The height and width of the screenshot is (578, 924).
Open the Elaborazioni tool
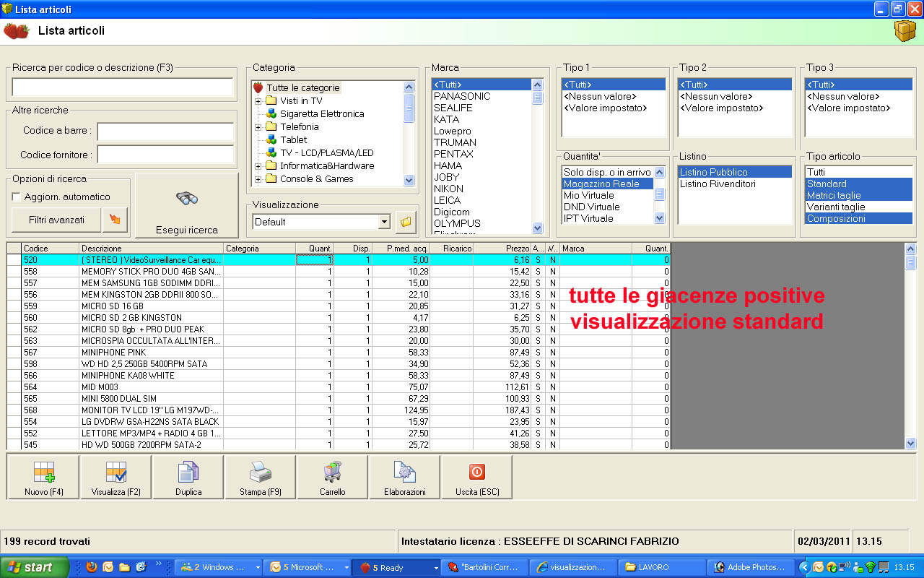pos(405,478)
